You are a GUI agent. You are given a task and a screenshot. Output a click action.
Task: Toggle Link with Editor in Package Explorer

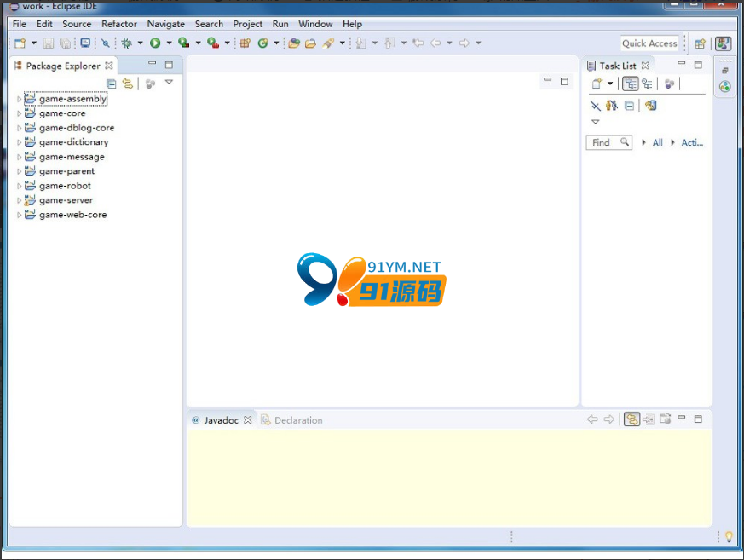click(x=128, y=84)
